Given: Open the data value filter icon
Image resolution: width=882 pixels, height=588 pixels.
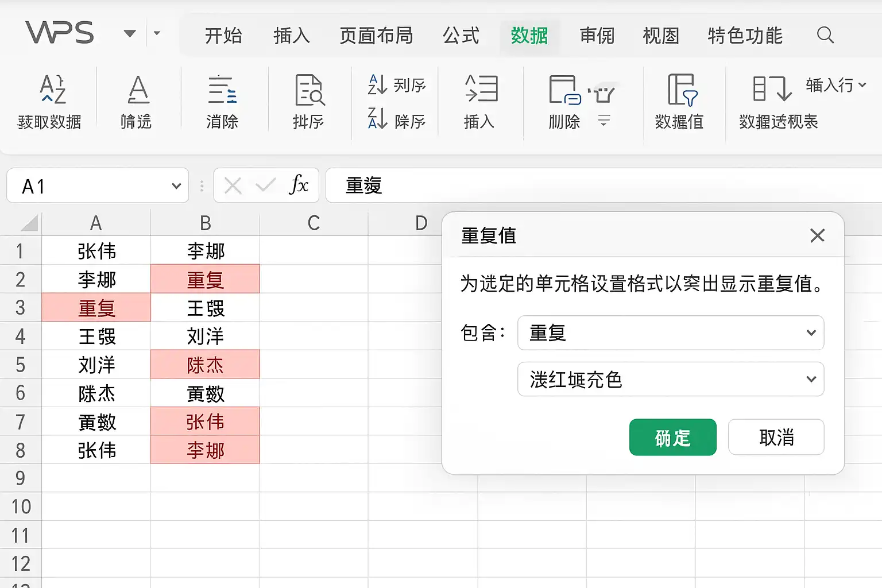Looking at the screenshot, I should click(682, 90).
